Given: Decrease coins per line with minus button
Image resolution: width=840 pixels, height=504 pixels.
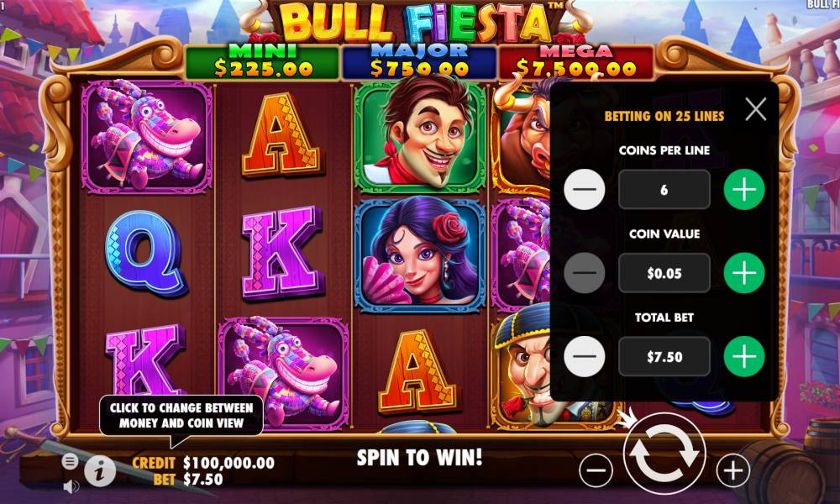Looking at the screenshot, I should click(585, 189).
